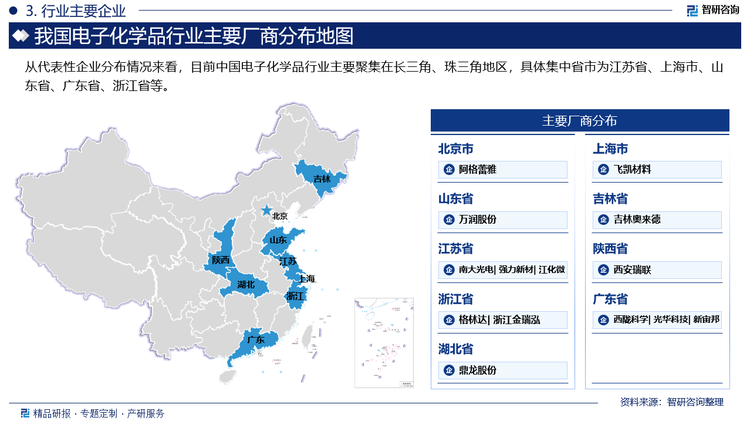
Task: Select the 吉林 label on the map
Action: coord(322,179)
